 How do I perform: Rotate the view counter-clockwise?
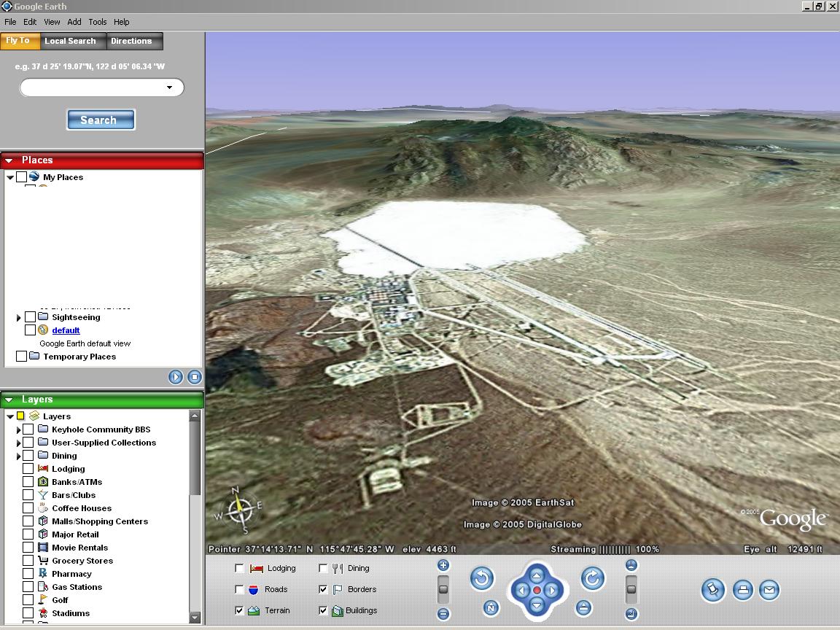point(481,578)
